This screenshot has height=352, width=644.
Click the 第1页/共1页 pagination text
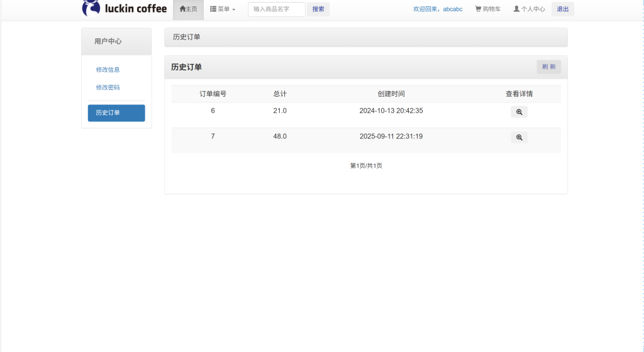pos(366,166)
